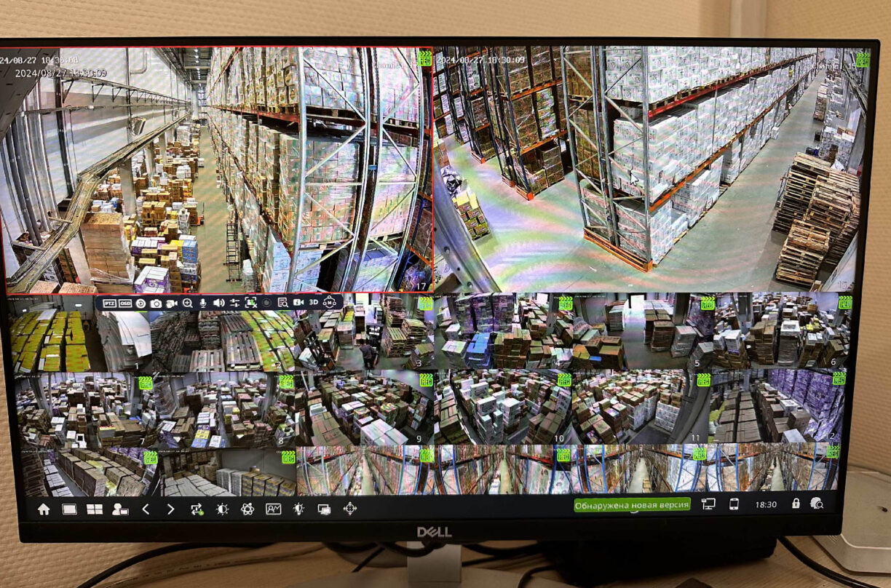Click the 18:30 clock in the status bar
Screen dimensions: 891x588
765,504
